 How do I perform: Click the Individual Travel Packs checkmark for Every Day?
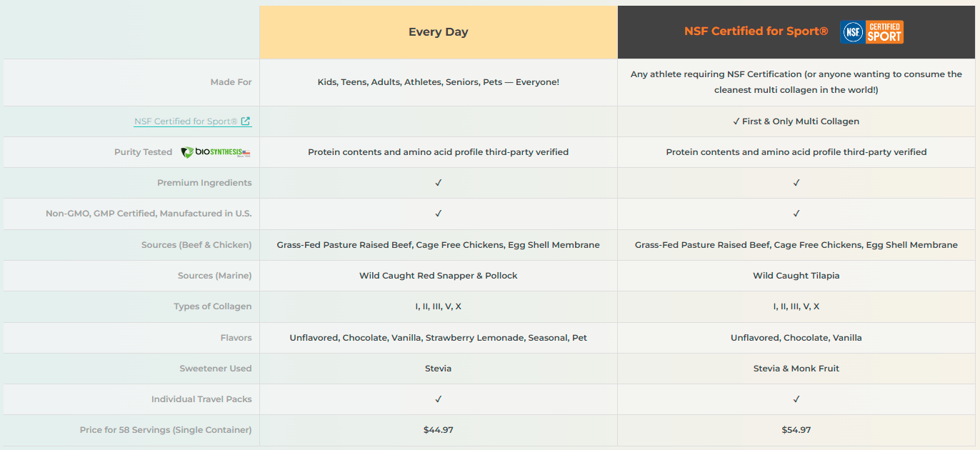[x=438, y=399]
